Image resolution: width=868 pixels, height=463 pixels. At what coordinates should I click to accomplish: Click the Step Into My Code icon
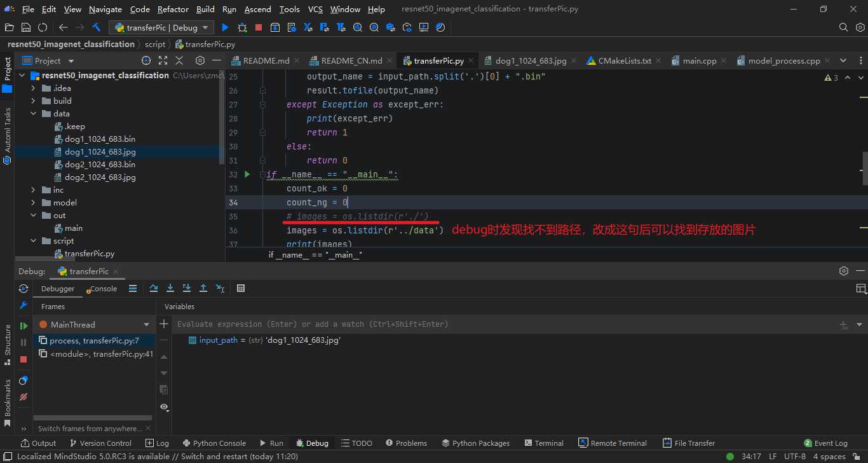coord(186,288)
